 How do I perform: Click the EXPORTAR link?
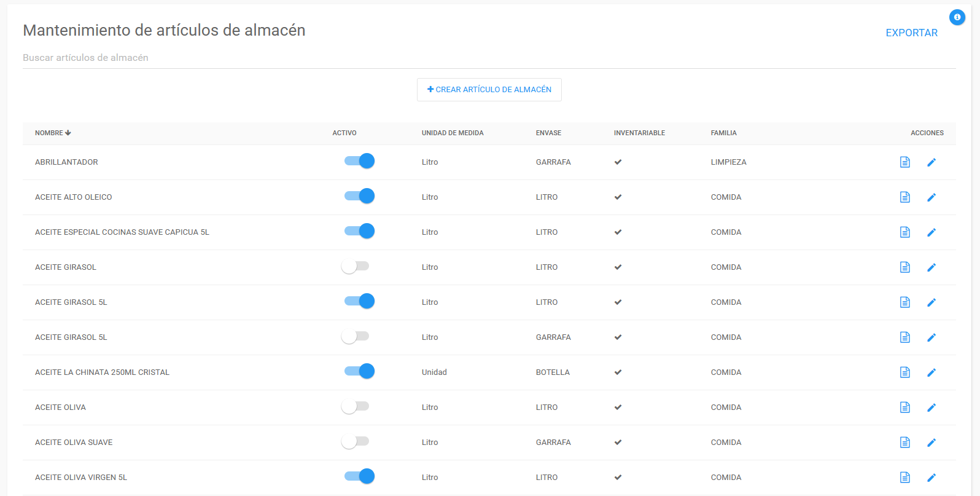[x=911, y=33]
